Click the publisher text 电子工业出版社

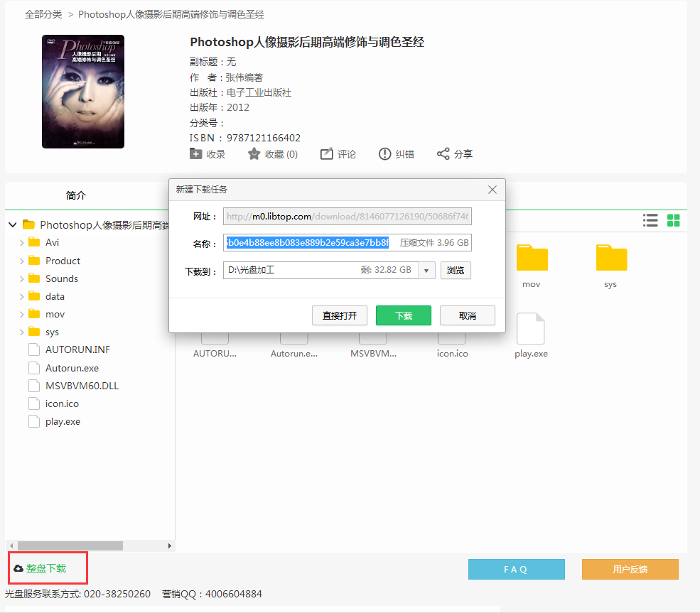coord(259,93)
